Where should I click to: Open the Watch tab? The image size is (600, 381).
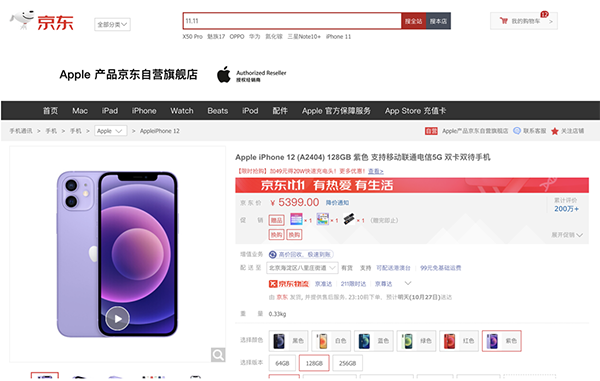182,111
